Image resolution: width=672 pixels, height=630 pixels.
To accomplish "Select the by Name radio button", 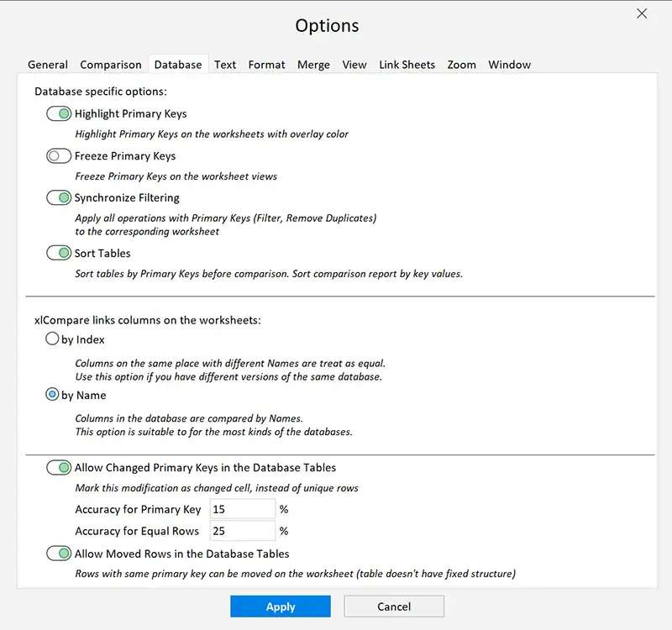I will (52, 395).
